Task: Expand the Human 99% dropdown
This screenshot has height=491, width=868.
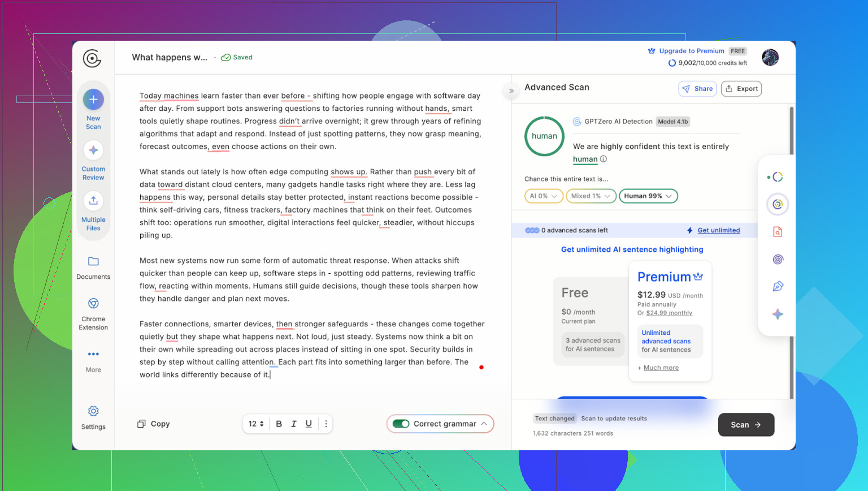Action: (x=648, y=196)
